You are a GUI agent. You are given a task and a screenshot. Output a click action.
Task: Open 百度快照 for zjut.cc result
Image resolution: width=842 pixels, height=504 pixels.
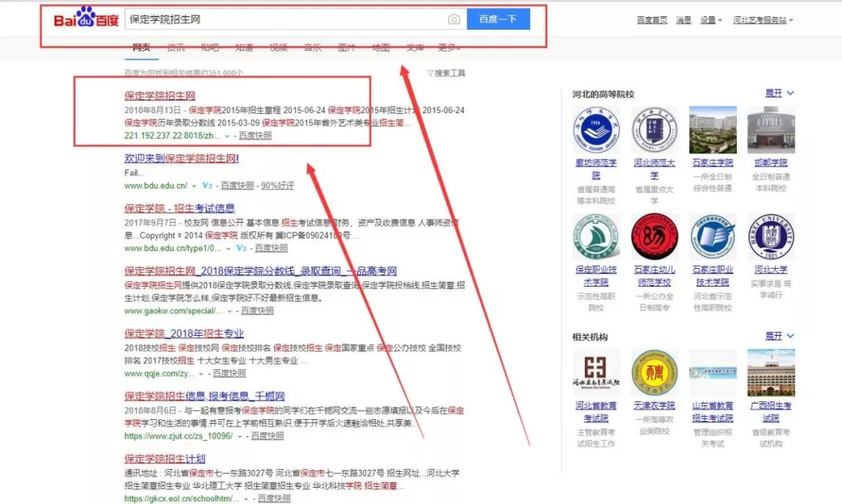pos(267,435)
